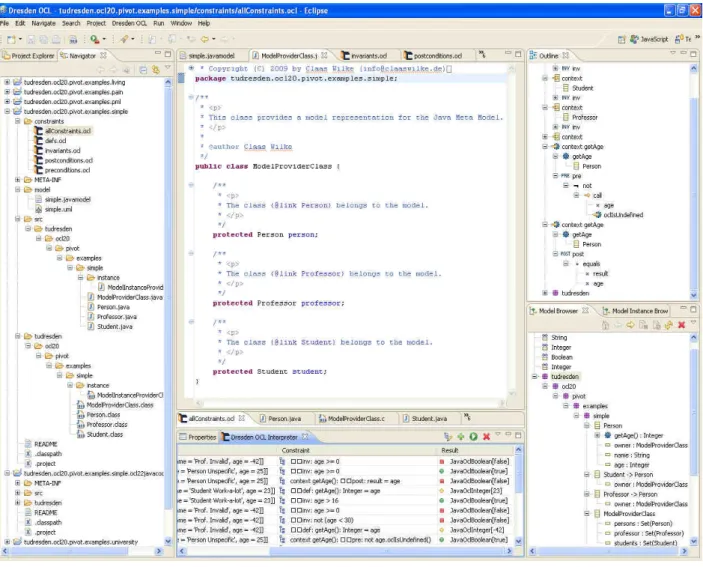Open the Run toolbar dropdown arrow

coord(104,39)
